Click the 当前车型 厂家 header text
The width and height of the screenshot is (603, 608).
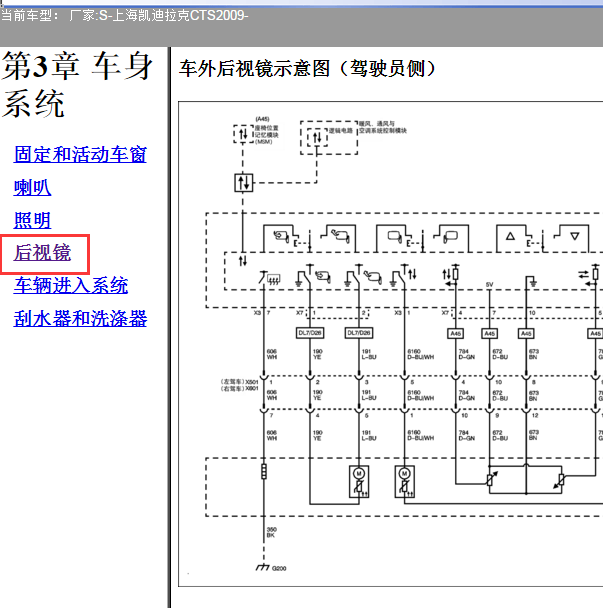(124, 16)
